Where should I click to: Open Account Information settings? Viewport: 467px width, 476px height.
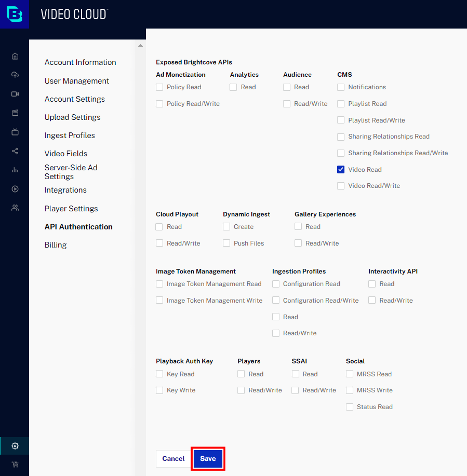(80, 62)
